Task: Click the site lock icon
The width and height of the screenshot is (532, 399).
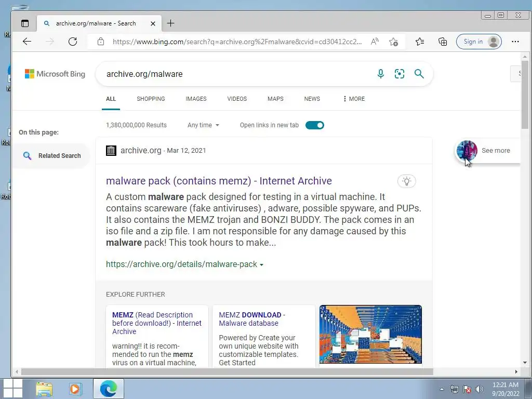Action: [x=101, y=42]
